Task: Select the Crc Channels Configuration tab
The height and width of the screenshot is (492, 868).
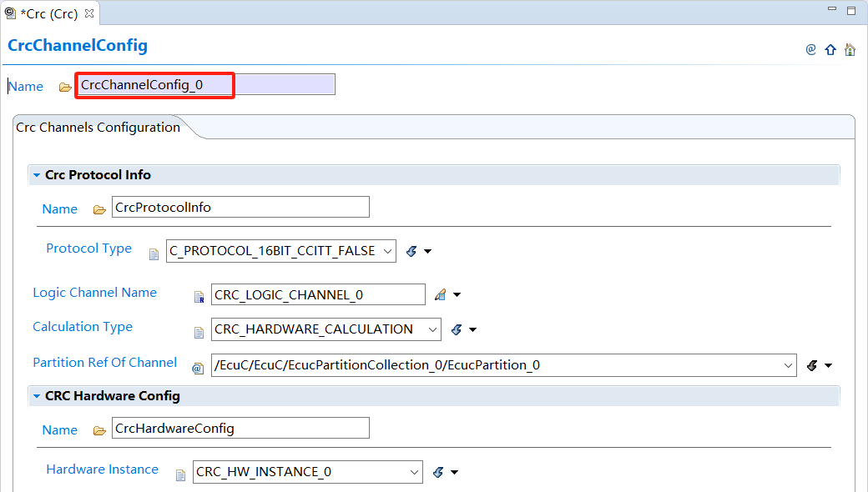Action: pyautogui.click(x=98, y=128)
